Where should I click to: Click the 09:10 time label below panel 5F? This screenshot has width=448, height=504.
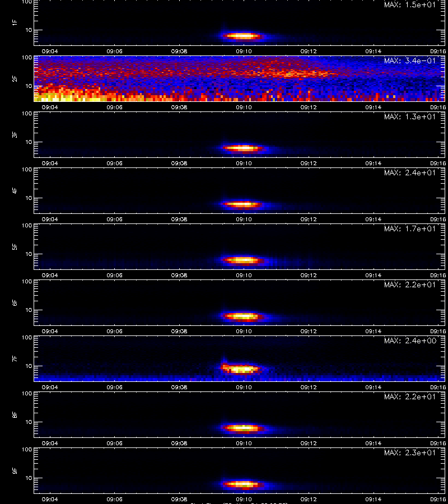tap(244, 275)
